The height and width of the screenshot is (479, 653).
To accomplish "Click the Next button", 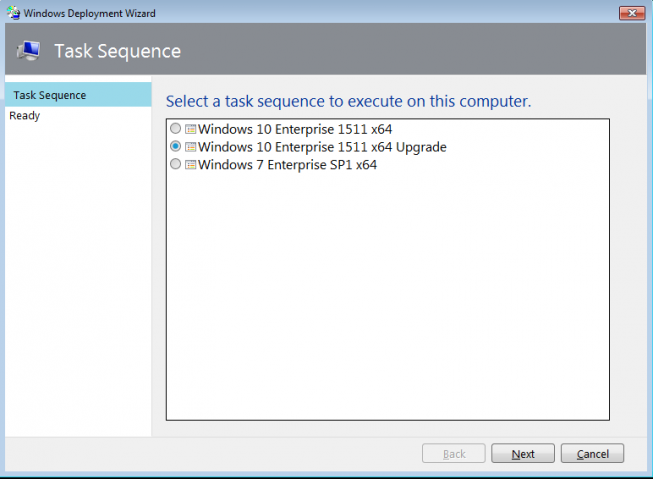I will (x=523, y=453).
